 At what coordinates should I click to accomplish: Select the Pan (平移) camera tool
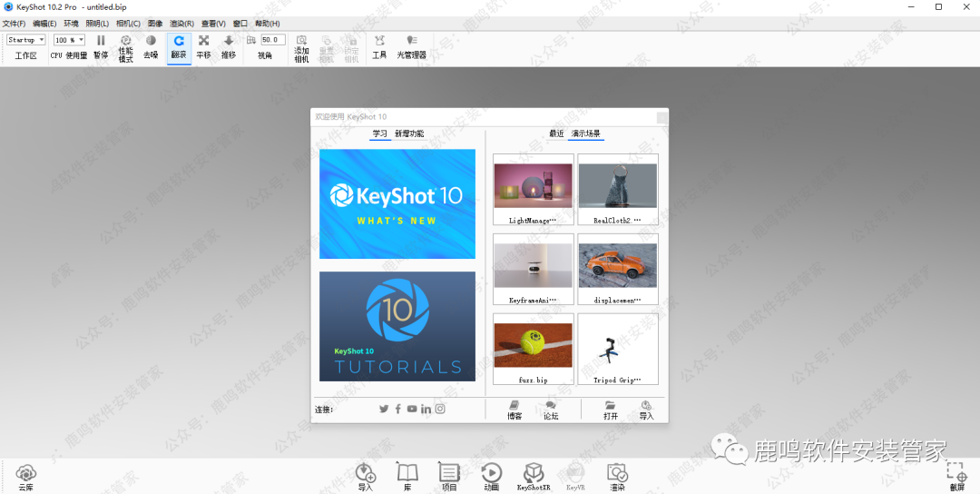(x=203, y=41)
